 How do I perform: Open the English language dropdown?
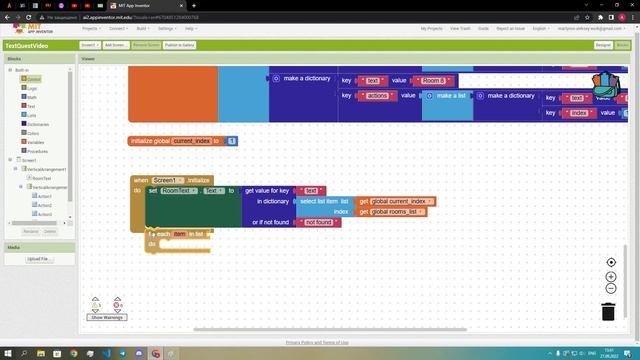click(x=541, y=29)
